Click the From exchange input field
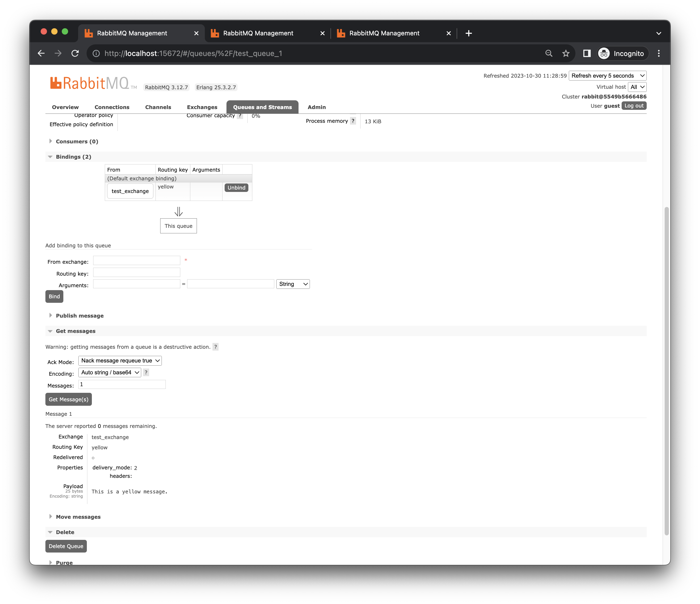Image resolution: width=700 pixels, height=604 pixels. [136, 261]
